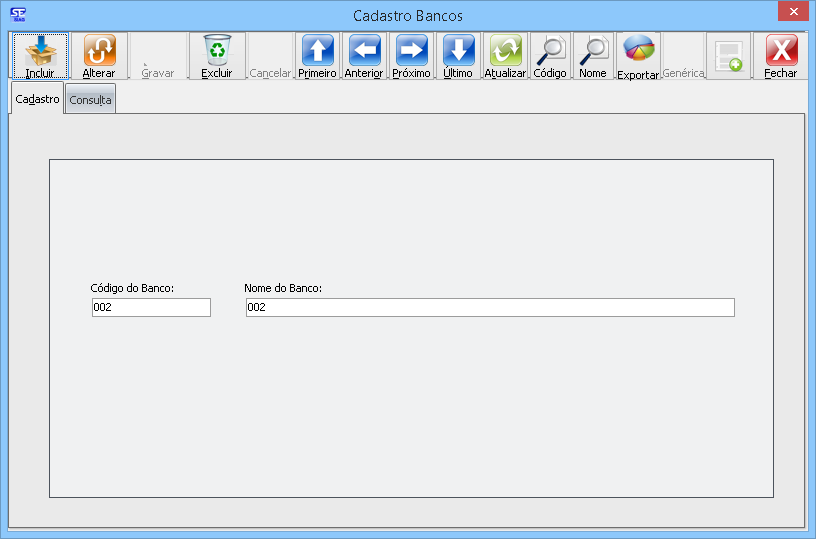Open the application system menu icon
Viewport: 816px width, 539px height.
(x=17, y=15)
